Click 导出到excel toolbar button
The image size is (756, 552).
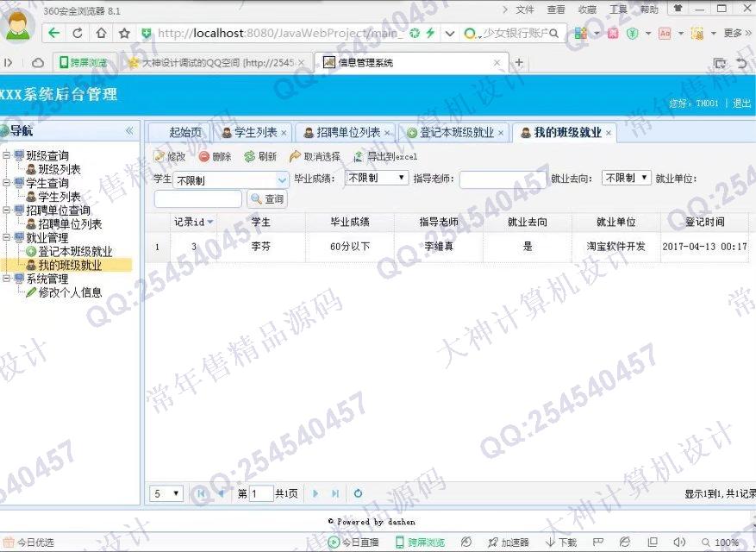385,156
